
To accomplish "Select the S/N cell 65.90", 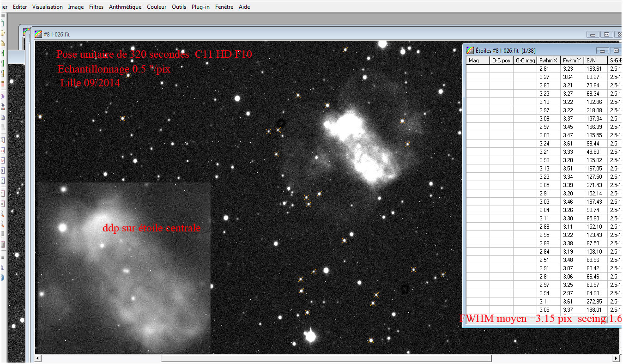I will [x=597, y=218].
